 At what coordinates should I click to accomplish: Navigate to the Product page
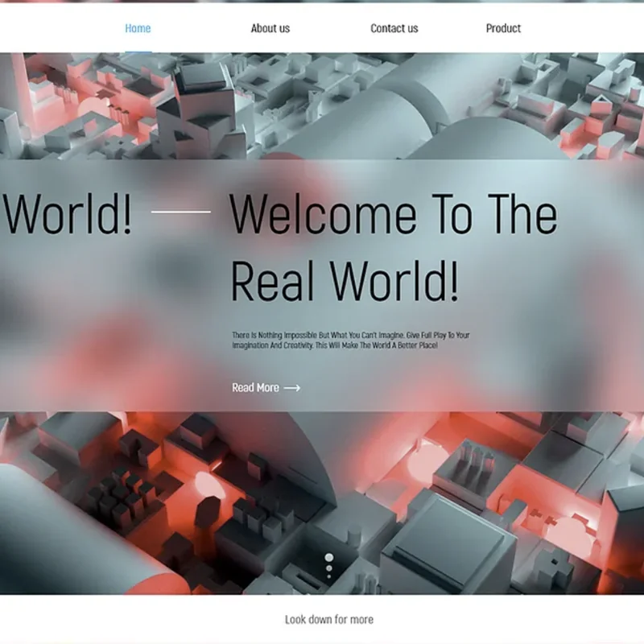tap(503, 28)
